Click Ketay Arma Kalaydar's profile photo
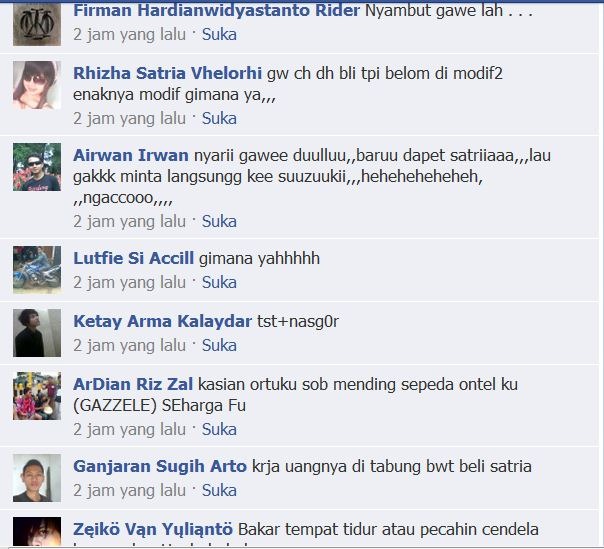The image size is (604, 549). click(37, 333)
